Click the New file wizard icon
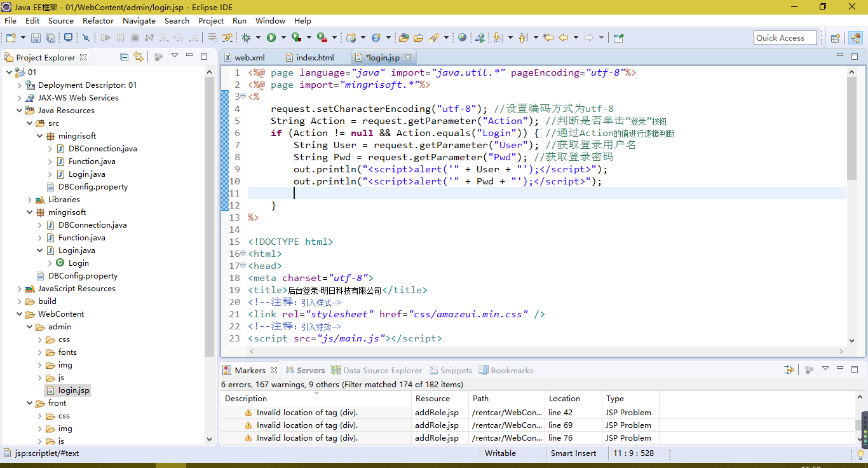The height and width of the screenshot is (468, 868). click(x=11, y=38)
